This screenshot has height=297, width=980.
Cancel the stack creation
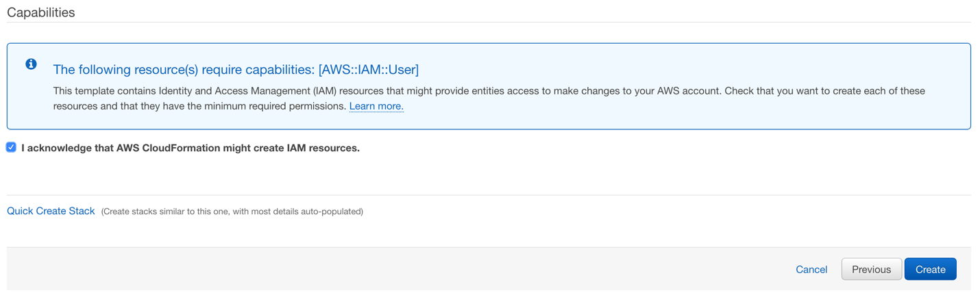point(811,270)
